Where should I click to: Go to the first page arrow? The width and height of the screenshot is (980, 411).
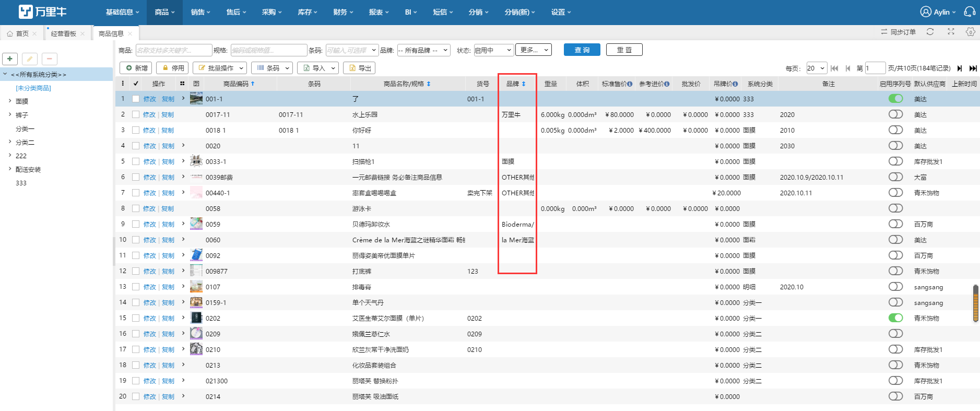(x=834, y=68)
